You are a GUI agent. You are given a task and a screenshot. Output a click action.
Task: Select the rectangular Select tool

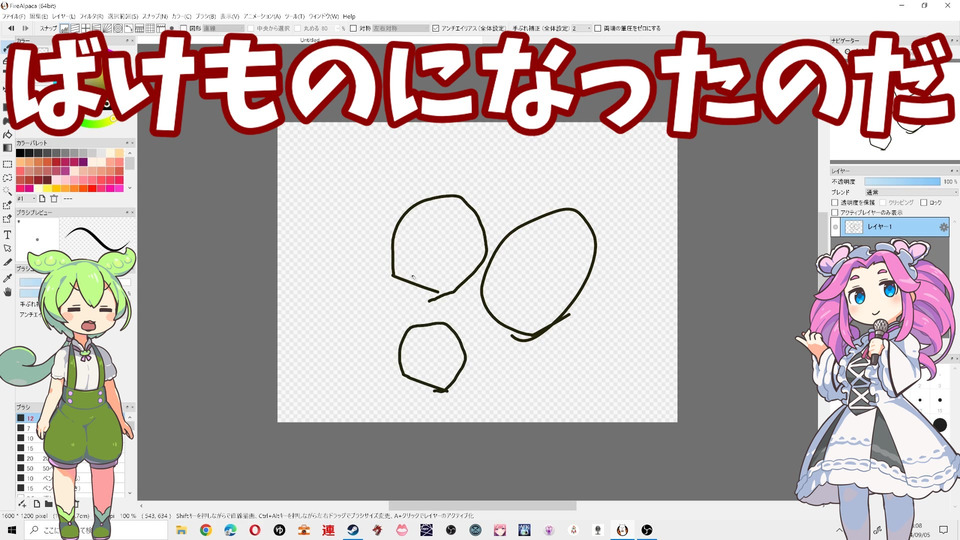tap(7, 164)
